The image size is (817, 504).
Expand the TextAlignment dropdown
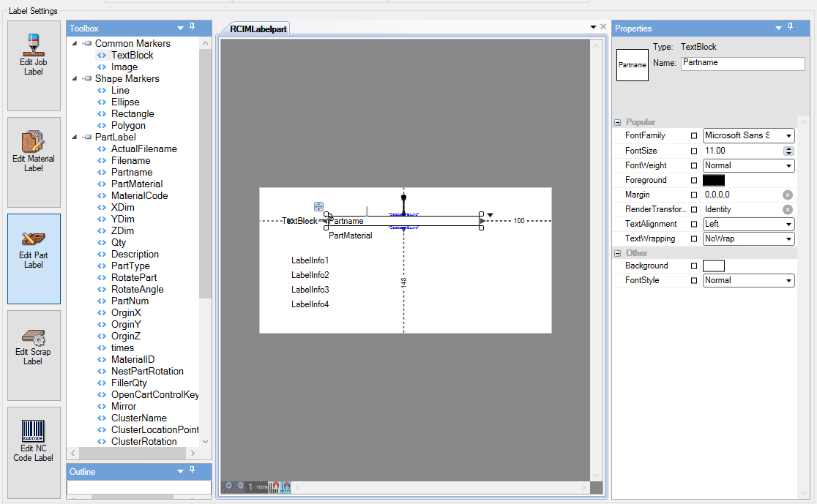789,224
